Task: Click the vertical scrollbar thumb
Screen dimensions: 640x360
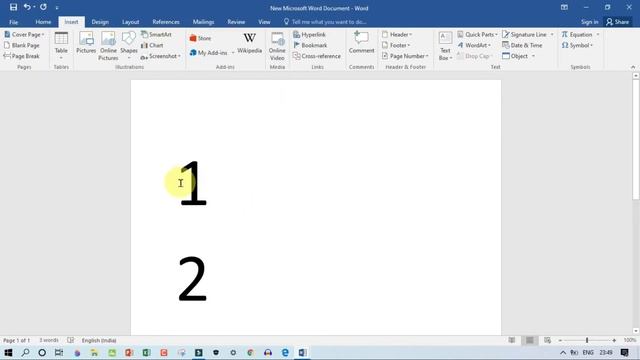Action: point(636,139)
